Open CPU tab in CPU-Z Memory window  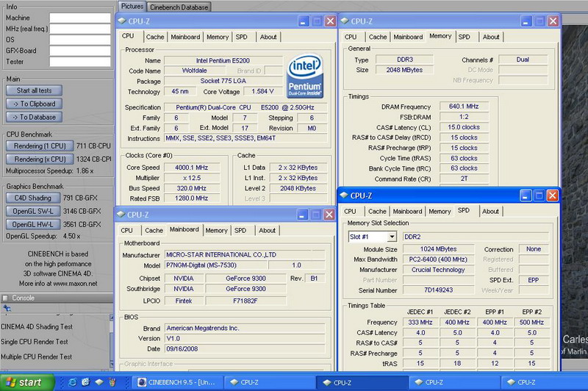(x=351, y=37)
